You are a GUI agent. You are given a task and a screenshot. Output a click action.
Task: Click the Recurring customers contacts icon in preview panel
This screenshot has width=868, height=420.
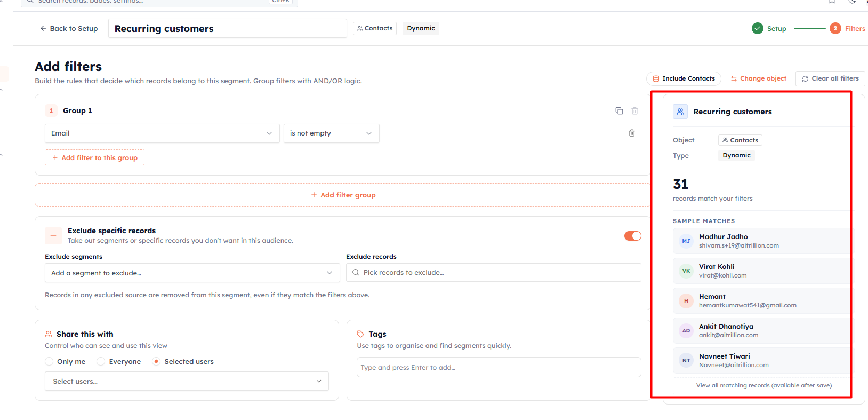[680, 112]
